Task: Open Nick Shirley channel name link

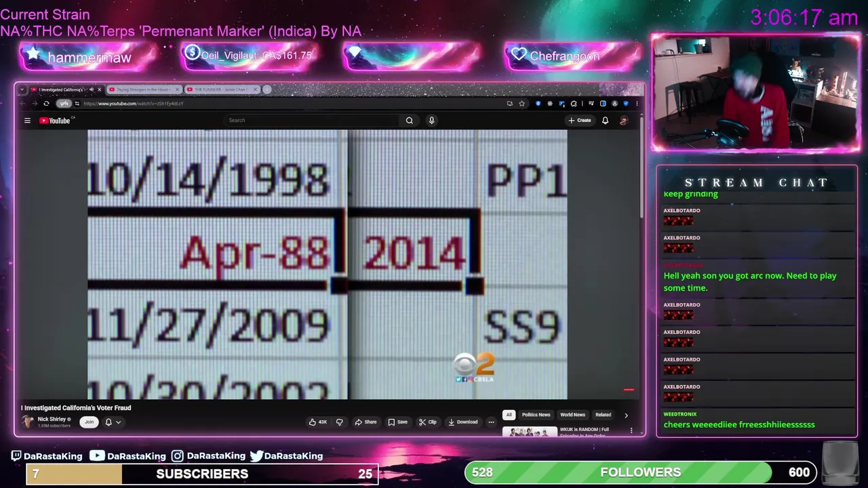Action: tap(52, 419)
